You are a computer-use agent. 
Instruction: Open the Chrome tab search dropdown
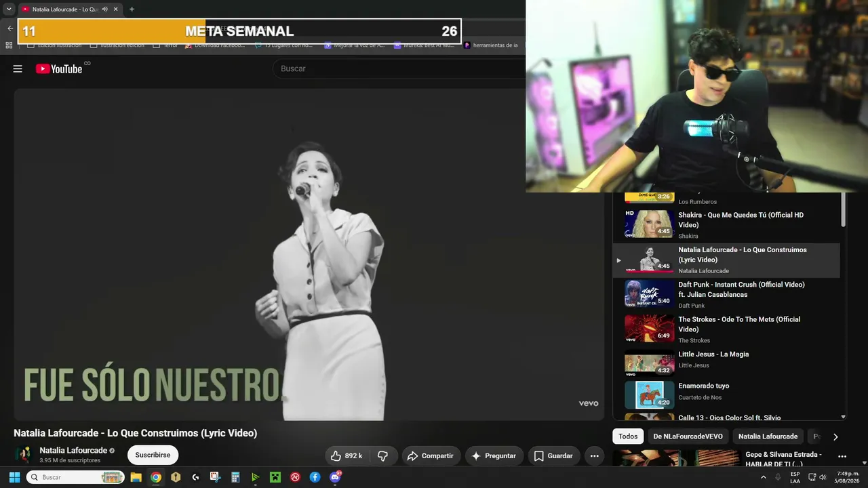[9, 9]
